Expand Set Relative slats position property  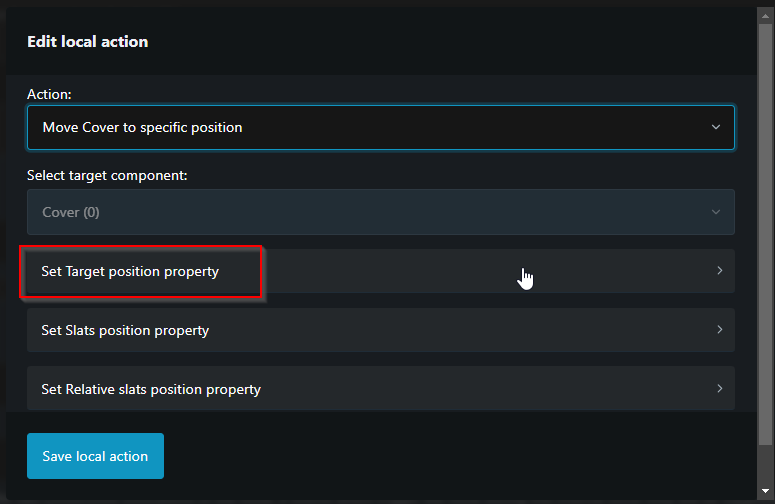pos(380,389)
